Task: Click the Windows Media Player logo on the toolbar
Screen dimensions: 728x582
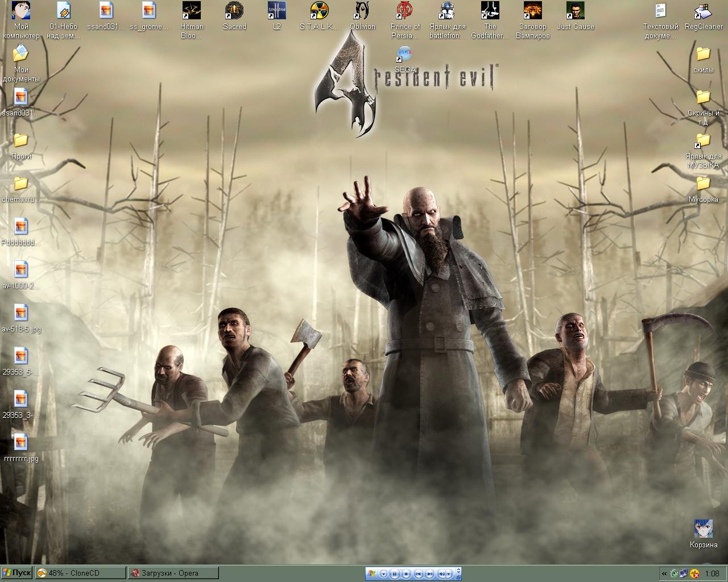Action: coord(371,573)
